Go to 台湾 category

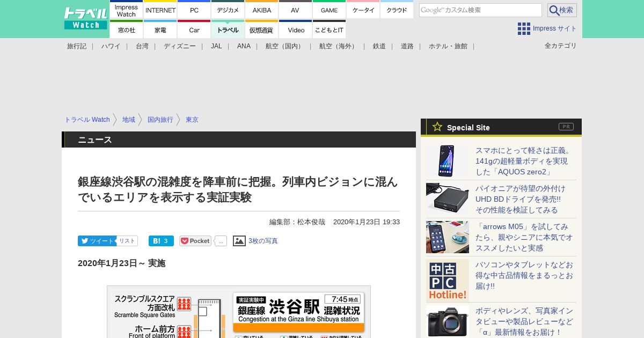[x=142, y=46]
